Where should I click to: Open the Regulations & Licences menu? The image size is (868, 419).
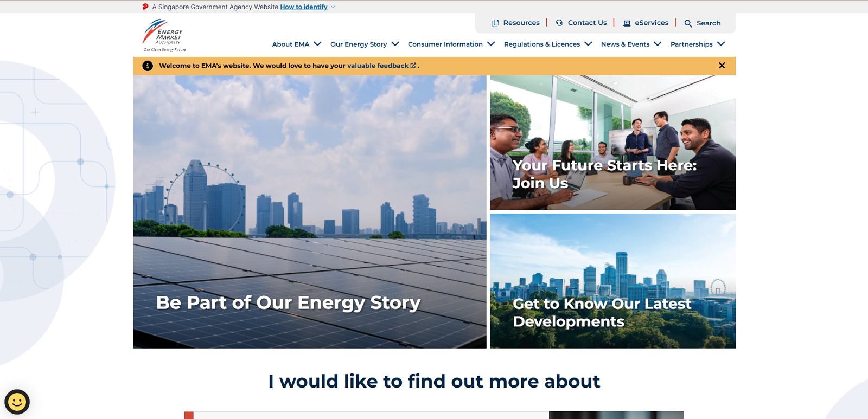point(542,44)
